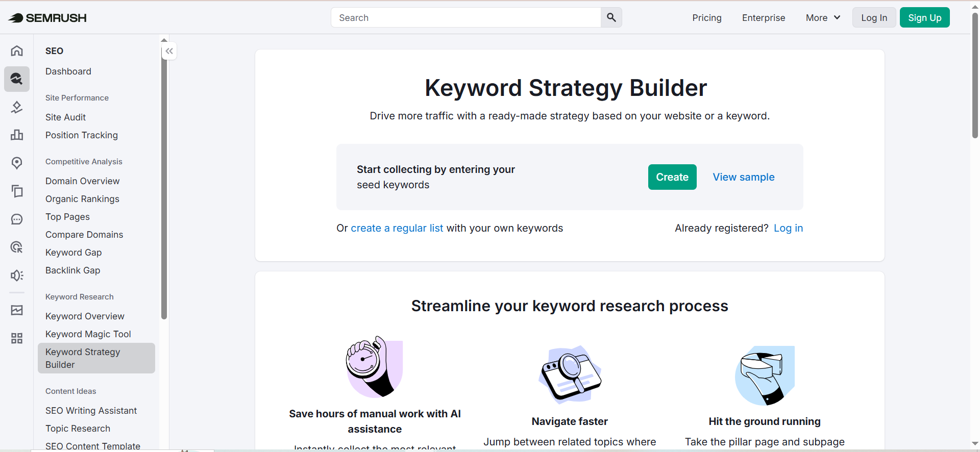The width and height of the screenshot is (980, 452).
Task: Select Keyword Strategy Builder in sidebar
Action: 96,358
